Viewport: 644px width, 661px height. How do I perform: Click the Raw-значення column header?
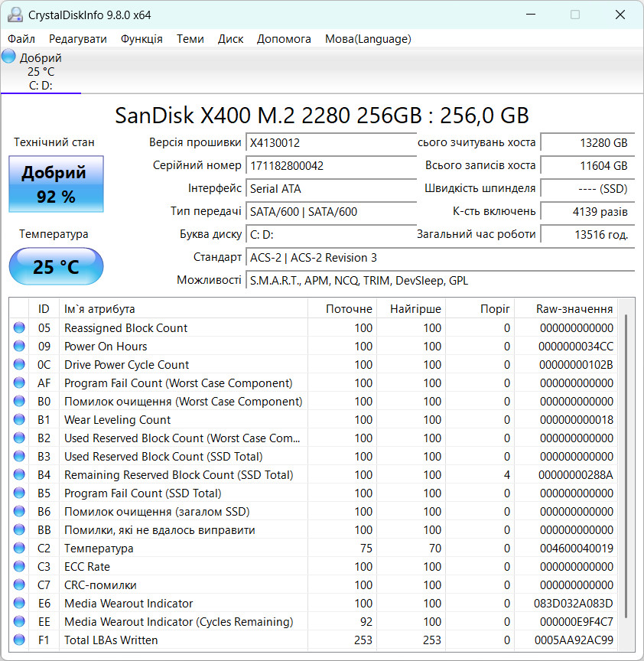click(x=566, y=309)
